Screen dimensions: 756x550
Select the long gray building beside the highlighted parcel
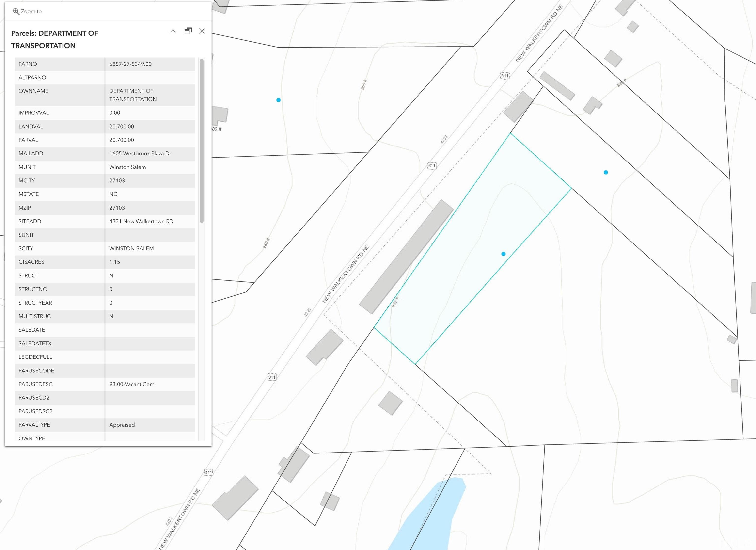[406, 257]
